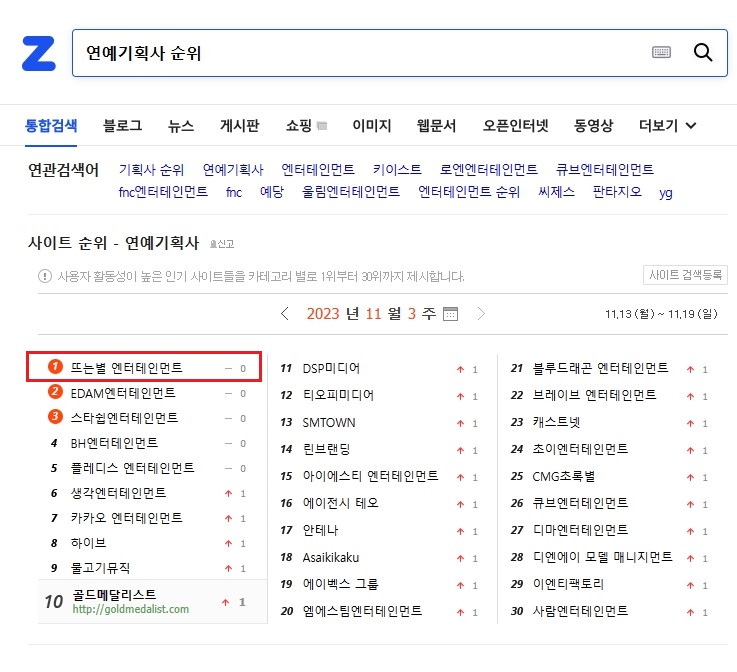Switch to the 블로그 tab
The height and width of the screenshot is (672, 737).
tap(123, 125)
